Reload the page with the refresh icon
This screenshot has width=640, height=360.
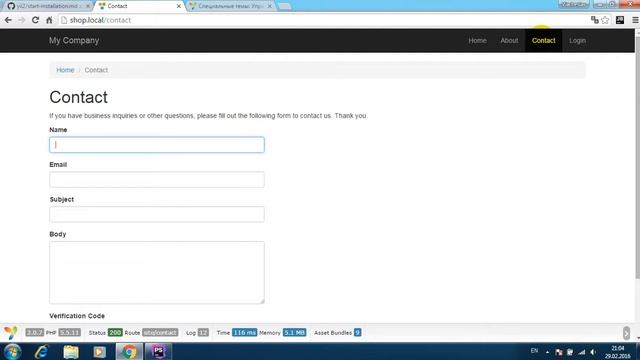(x=36, y=20)
